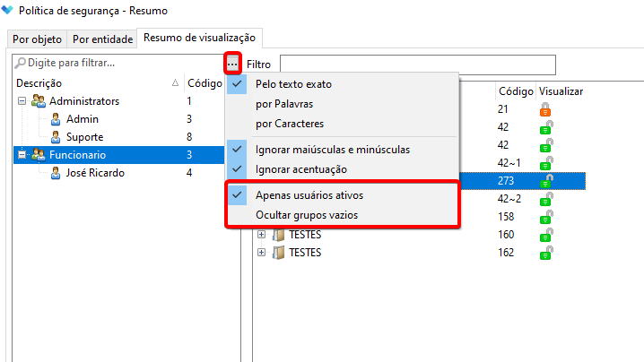Click the green lock icon for code 162
644x362 pixels.
pos(544,253)
